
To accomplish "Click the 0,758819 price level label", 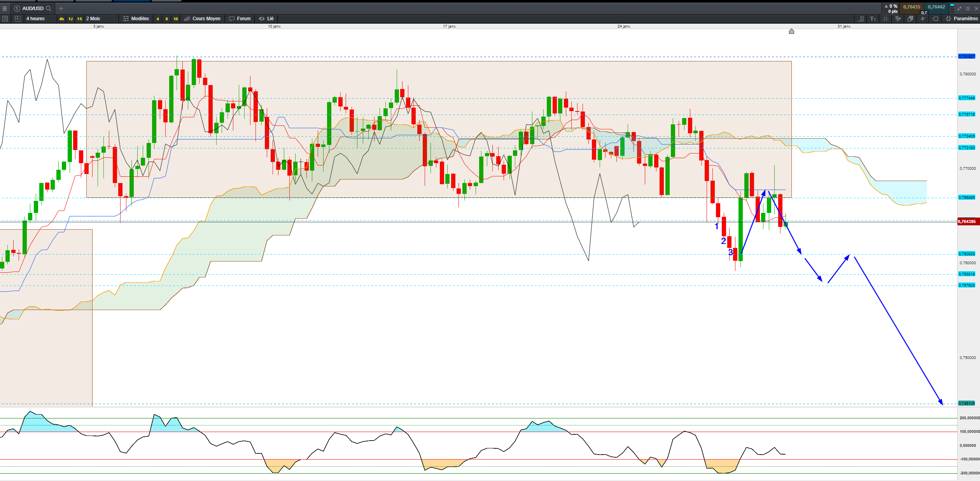I will (x=967, y=274).
